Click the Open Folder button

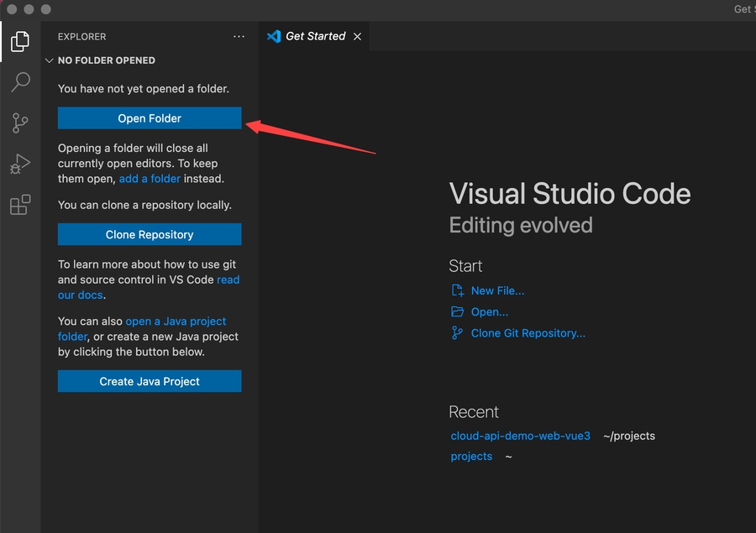[150, 118]
